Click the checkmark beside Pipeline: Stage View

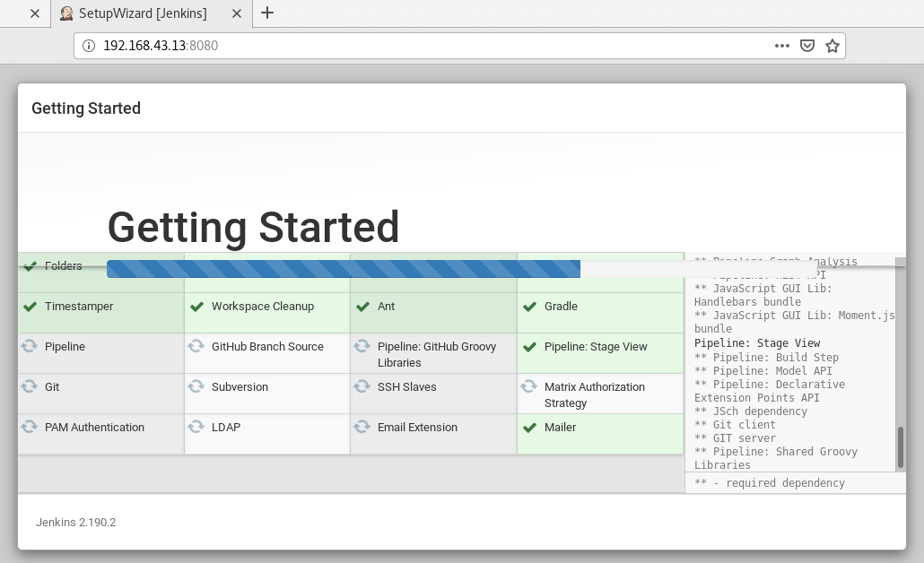point(530,348)
